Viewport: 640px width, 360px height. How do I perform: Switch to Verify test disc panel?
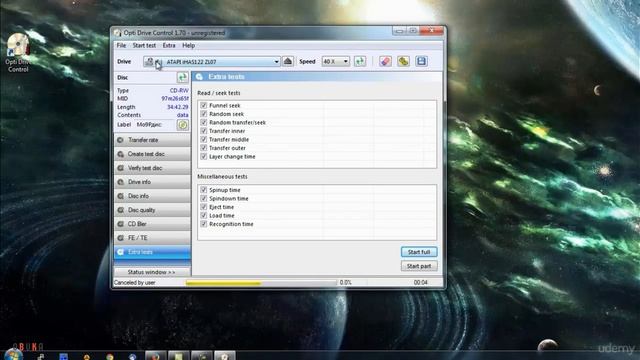[x=152, y=168]
